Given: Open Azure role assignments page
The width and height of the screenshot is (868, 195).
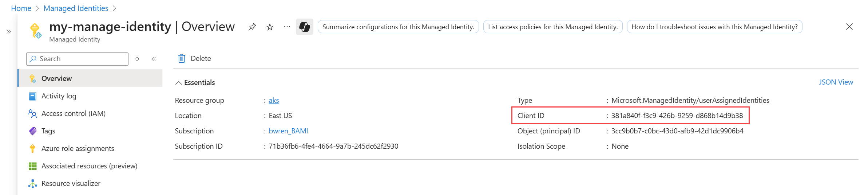Looking at the screenshot, I should 78,148.
